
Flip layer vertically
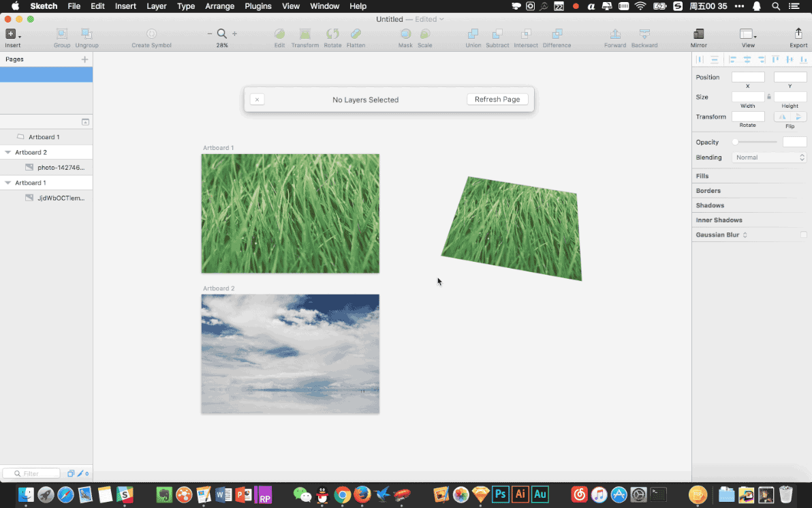point(798,117)
